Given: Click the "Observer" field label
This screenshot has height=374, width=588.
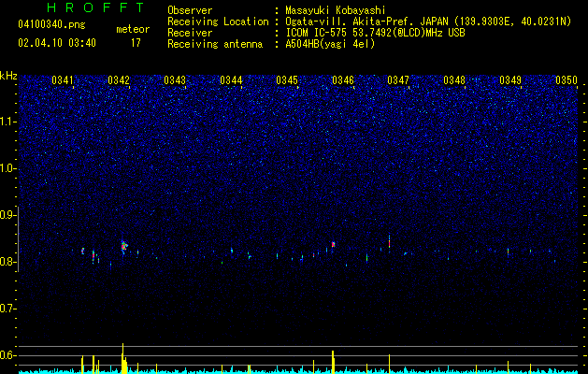Looking at the screenshot, I should [190, 10].
